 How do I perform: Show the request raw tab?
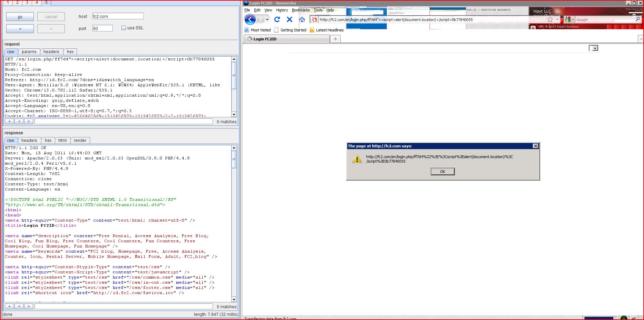pyautogui.click(x=11, y=52)
